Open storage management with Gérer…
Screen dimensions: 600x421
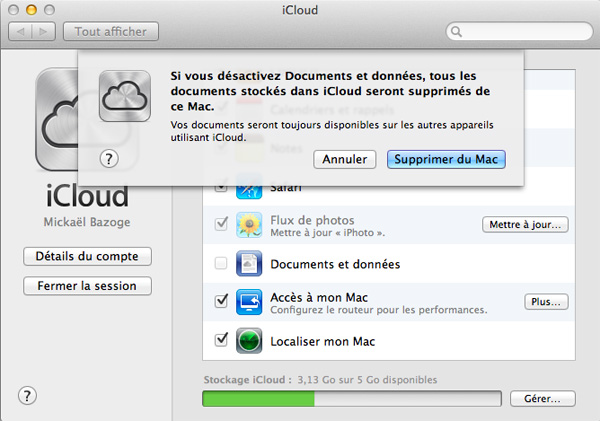[542, 398]
